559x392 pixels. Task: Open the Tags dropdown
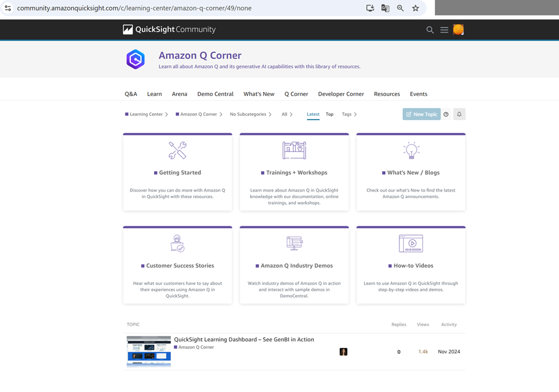pos(349,114)
